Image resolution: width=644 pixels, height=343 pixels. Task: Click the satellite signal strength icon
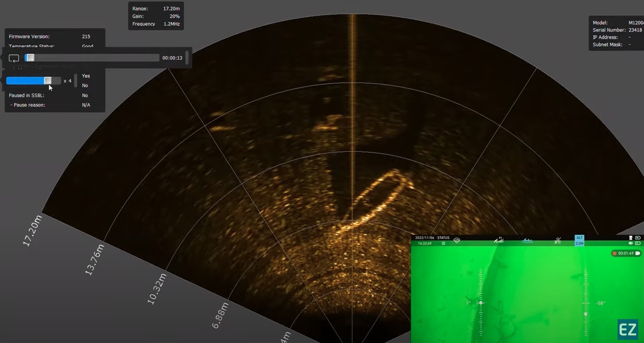(x=498, y=240)
